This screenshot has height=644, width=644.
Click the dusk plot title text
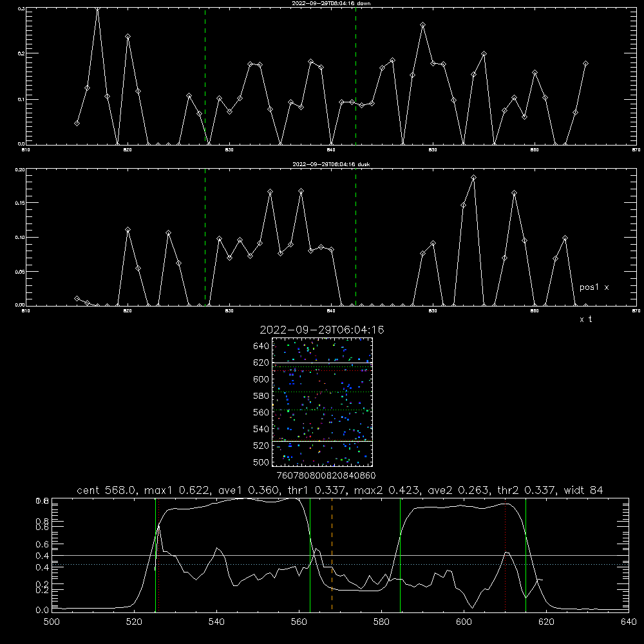[x=331, y=164]
